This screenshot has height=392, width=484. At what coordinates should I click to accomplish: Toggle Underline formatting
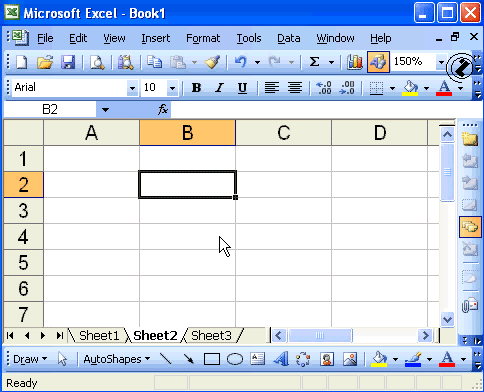tap(242, 88)
